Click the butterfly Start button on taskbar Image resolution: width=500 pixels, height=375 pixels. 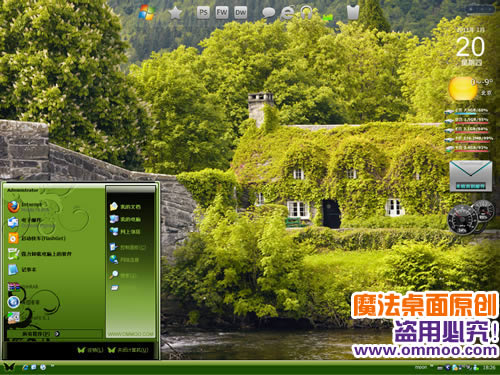point(9,367)
